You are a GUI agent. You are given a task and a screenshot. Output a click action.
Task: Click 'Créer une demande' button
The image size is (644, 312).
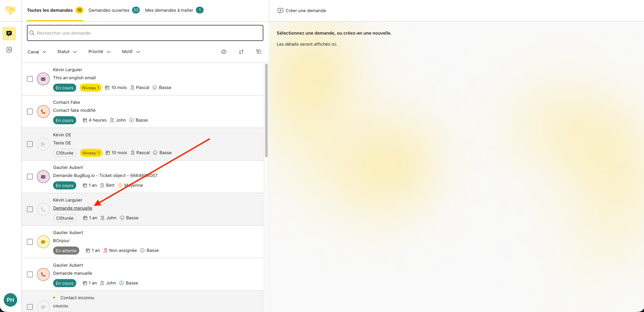[x=302, y=11]
